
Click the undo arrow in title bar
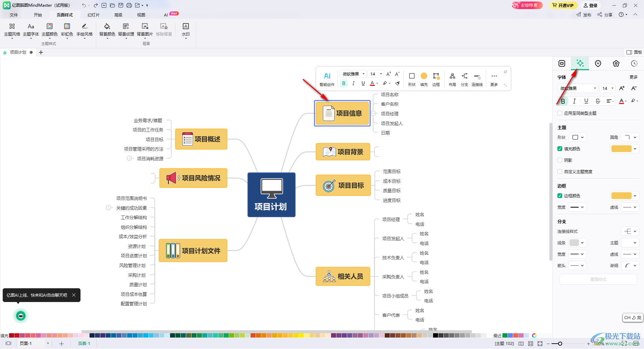click(84, 5)
